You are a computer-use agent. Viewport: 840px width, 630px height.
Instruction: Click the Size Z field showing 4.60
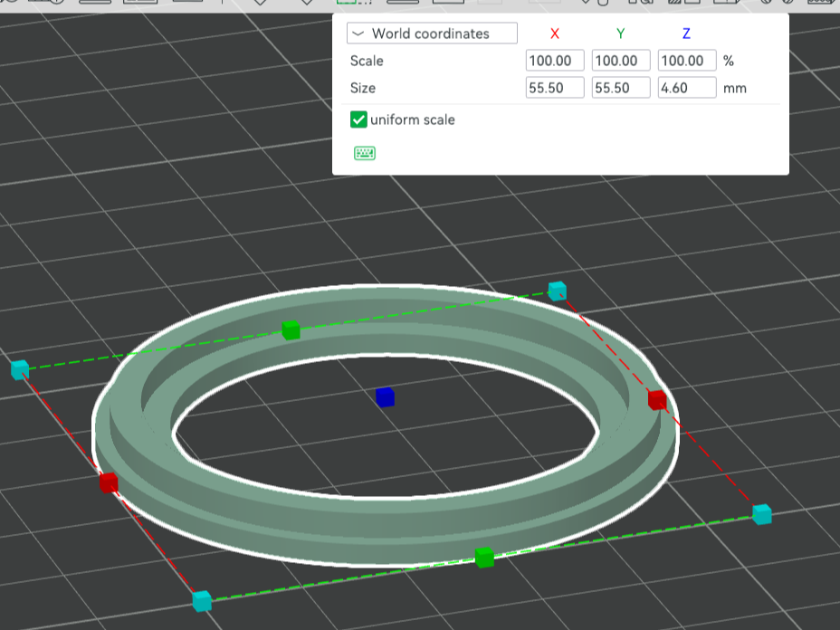tap(687, 88)
